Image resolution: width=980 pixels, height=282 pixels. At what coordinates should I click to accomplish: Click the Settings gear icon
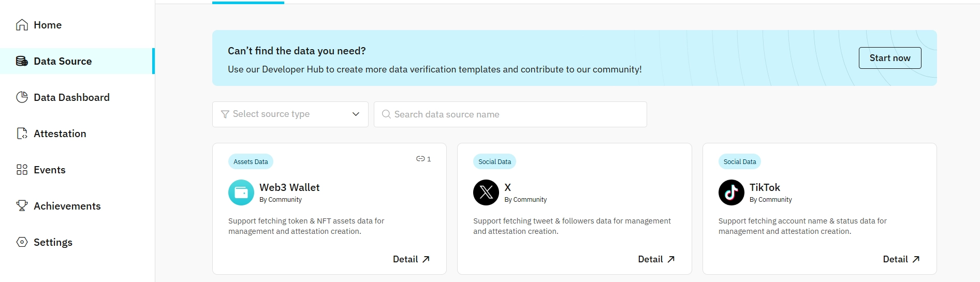click(22, 242)
